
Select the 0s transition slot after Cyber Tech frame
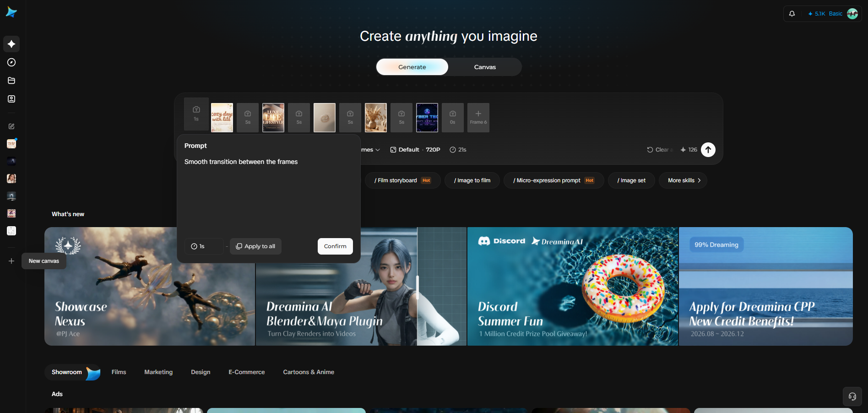(x=453, y=118)
